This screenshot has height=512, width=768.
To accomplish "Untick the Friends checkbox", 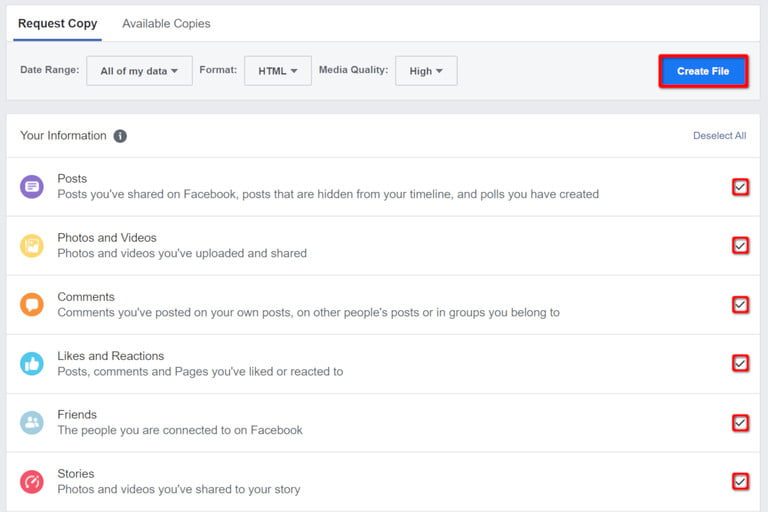I will tap(740, 422).
